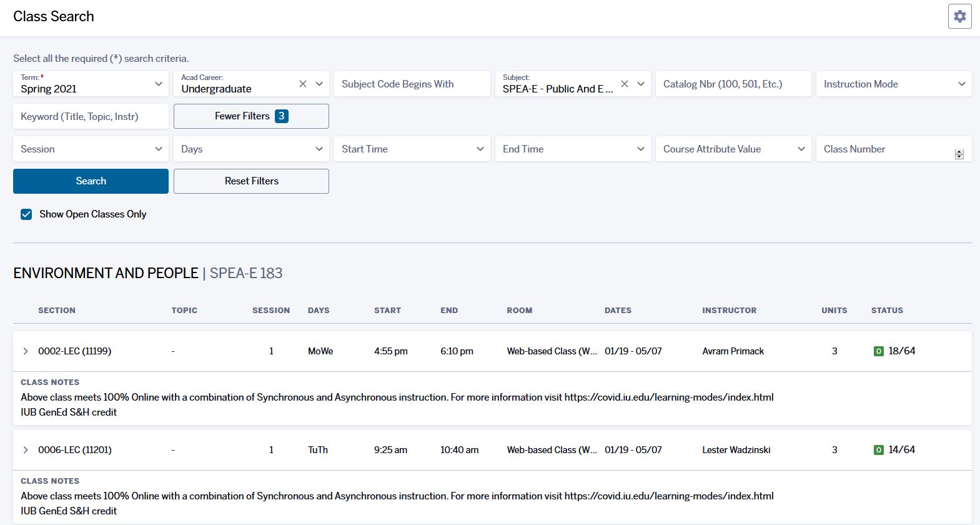Click the Reset Filters button

click(x=251, y=181)
